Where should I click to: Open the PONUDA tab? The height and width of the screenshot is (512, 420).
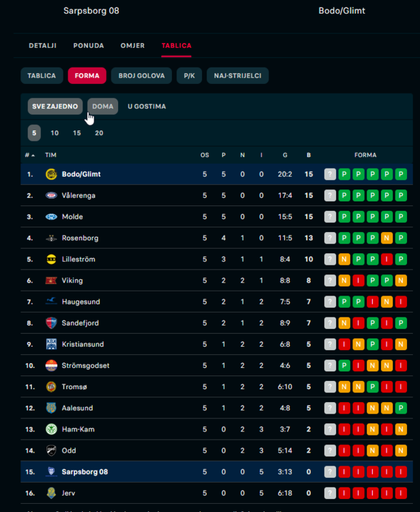coord(89,46)
